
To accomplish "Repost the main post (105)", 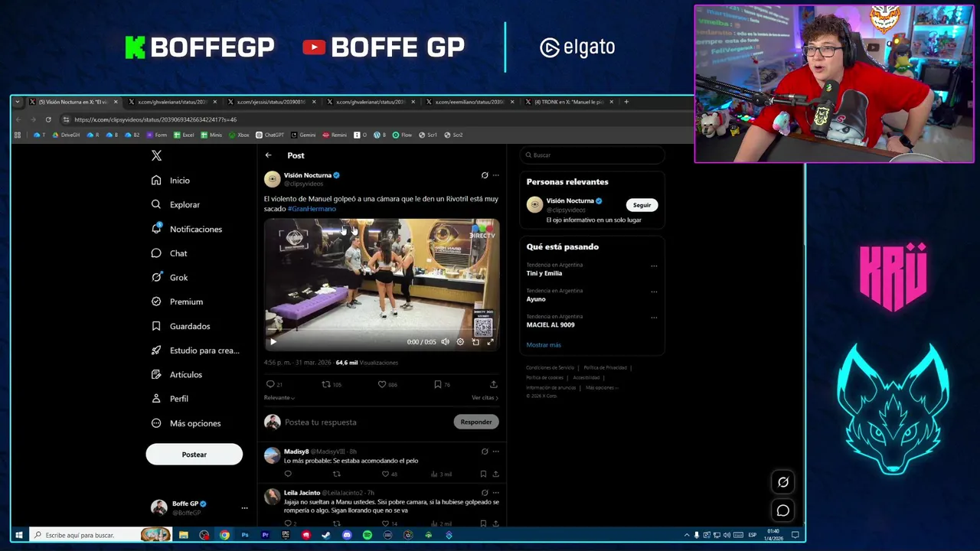I will click(x=332, y=384).
